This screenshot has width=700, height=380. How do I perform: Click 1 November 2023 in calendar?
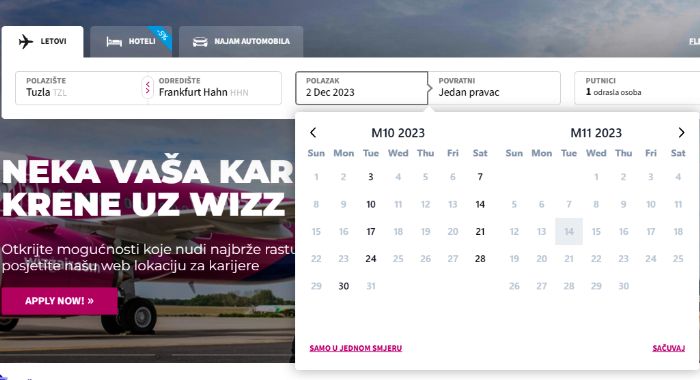(x=596, y=177)
